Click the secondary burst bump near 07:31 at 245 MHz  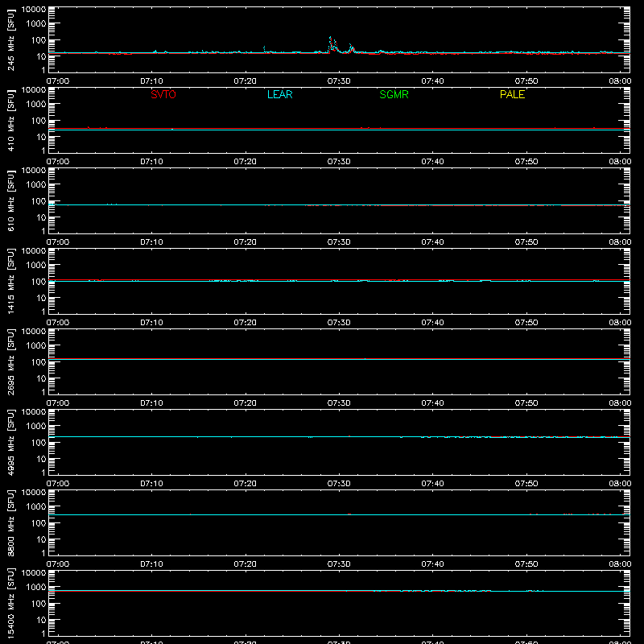(x=351, y=47)
